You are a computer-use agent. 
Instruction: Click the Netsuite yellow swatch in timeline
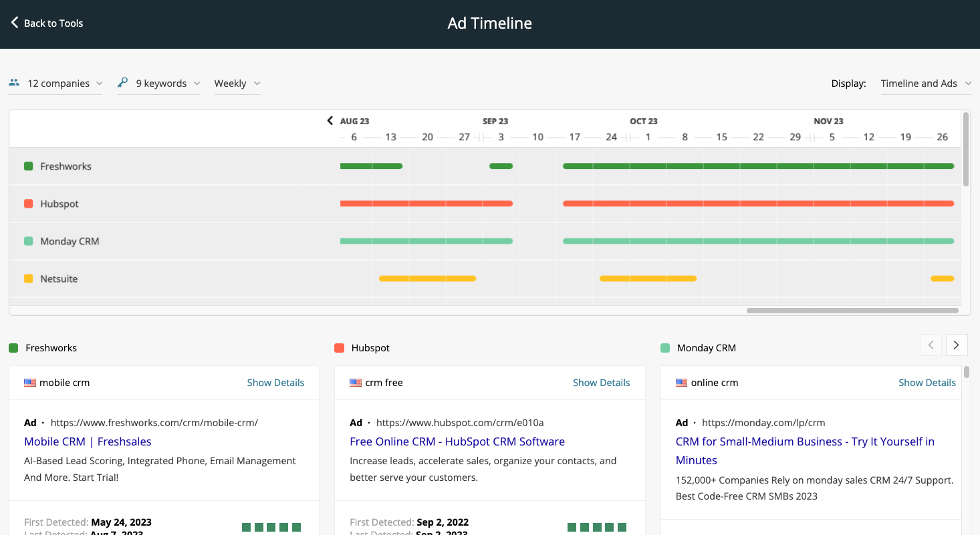pyautogui.click(x=29, y=279)
